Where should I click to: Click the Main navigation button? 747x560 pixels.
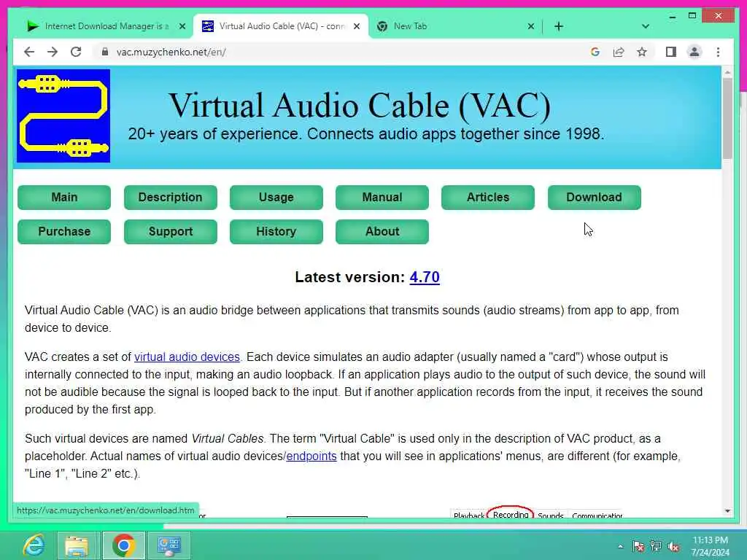click(64, 197)
